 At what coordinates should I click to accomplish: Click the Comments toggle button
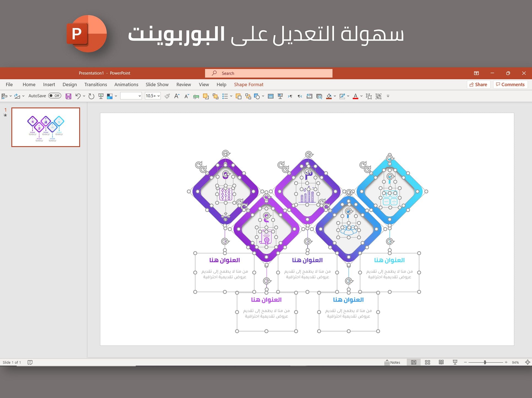point(510,84)
